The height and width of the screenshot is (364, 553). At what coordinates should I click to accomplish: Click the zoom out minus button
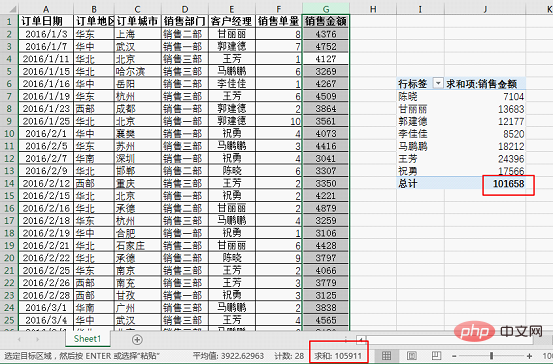[x=454, y=356]
